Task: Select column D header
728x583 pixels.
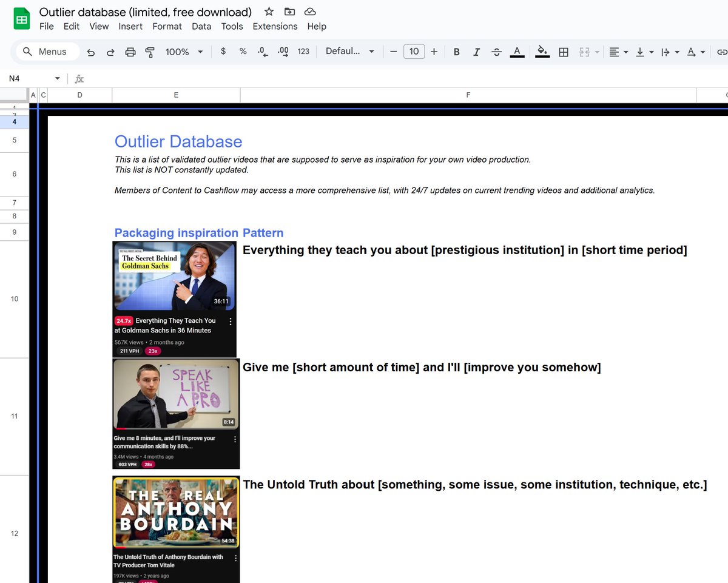Action: [79, 95]
